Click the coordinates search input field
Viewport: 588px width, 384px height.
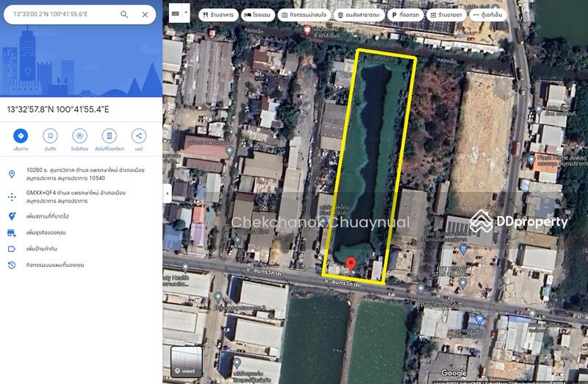pyautogui.click(x=62, y=14)
